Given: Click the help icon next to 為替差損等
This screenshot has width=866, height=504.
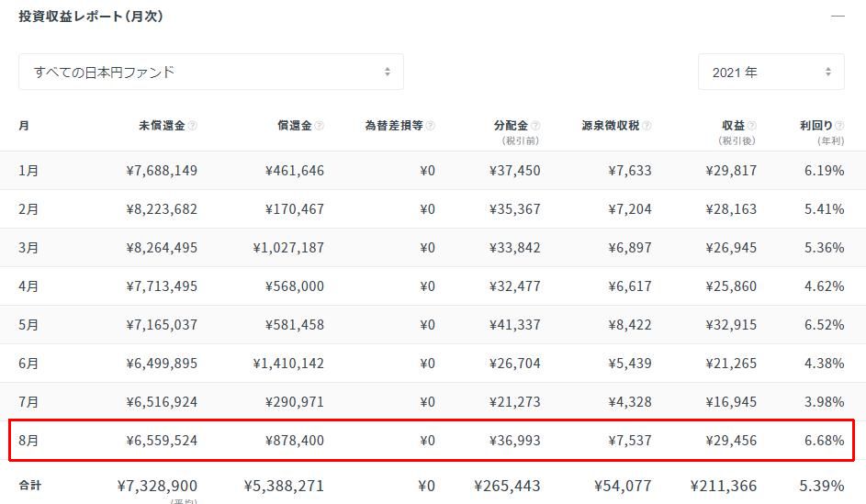Looking at the screenshot, I should (430, 126).
